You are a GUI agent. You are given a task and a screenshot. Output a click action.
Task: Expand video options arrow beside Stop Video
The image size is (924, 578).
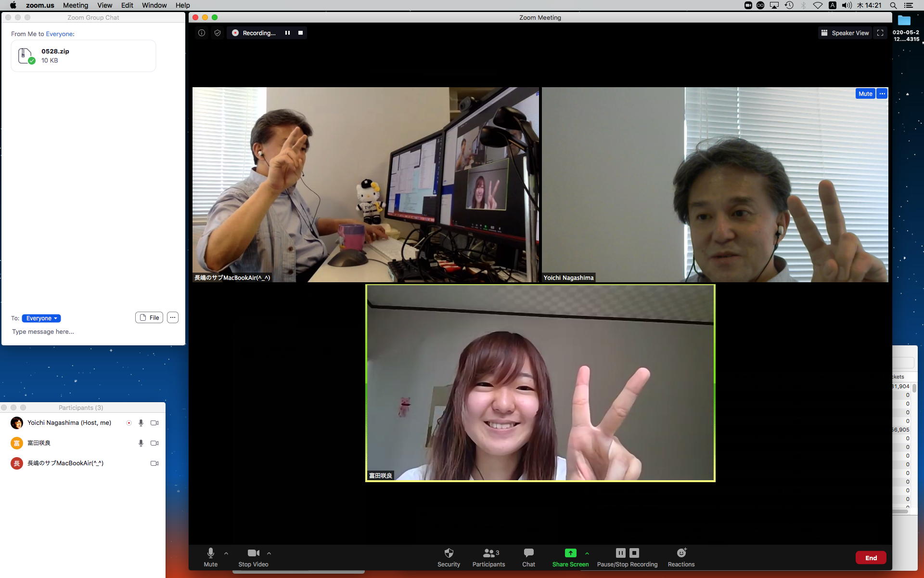tap(269, 553)
